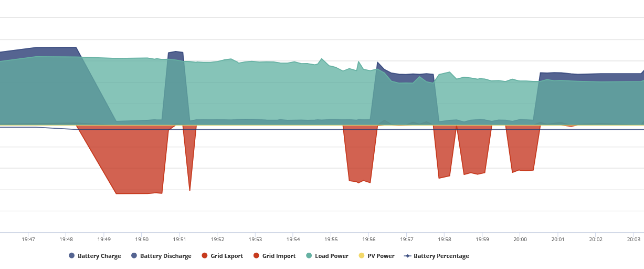Hide the Grid Export series in legend
644x269 pixels.
click(x=222, y=256)
